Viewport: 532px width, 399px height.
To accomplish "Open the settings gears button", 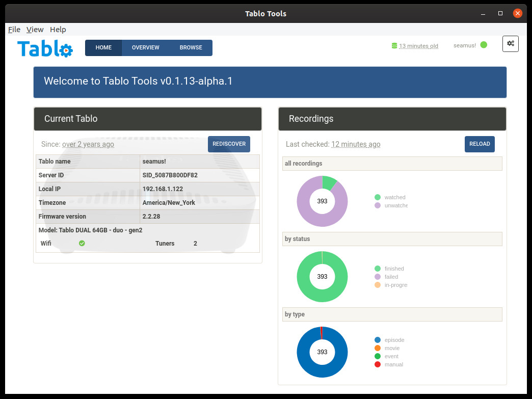I will coord(511,44).
